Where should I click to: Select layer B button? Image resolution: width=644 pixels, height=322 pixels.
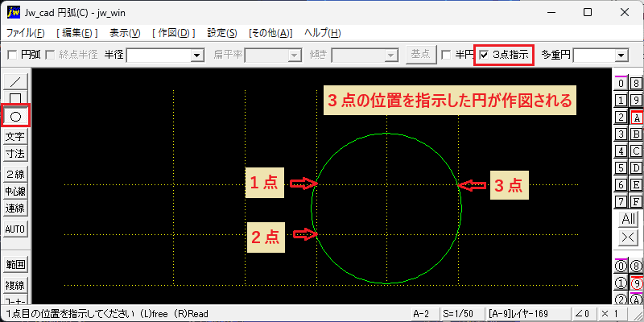coord(636,134)
